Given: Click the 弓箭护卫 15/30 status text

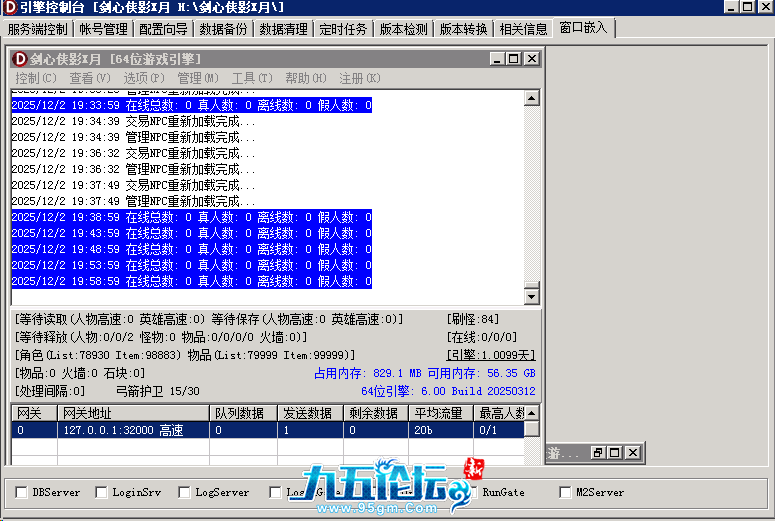Looking at the screenshot, I should pyautogui.click(x=158, y=391).
